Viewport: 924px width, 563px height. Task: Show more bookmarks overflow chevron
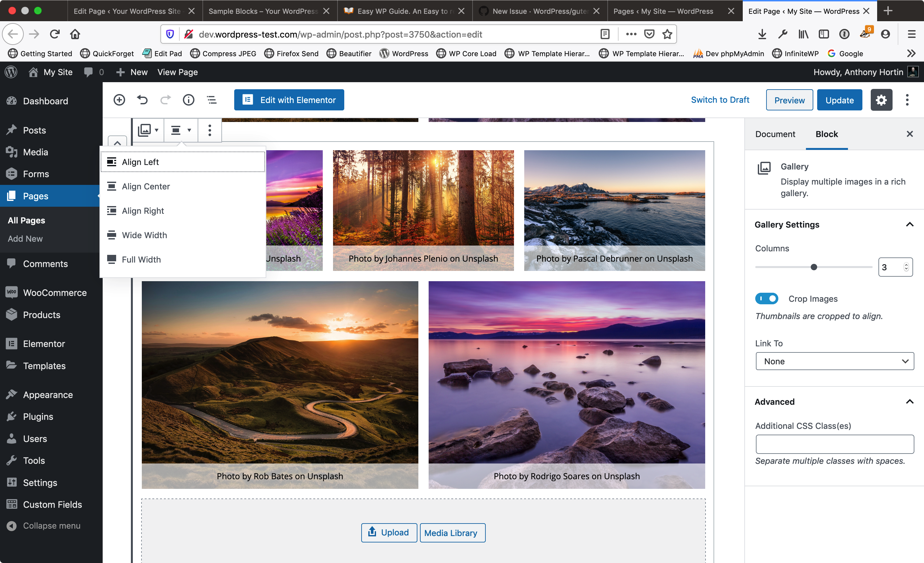coord(911,54)
